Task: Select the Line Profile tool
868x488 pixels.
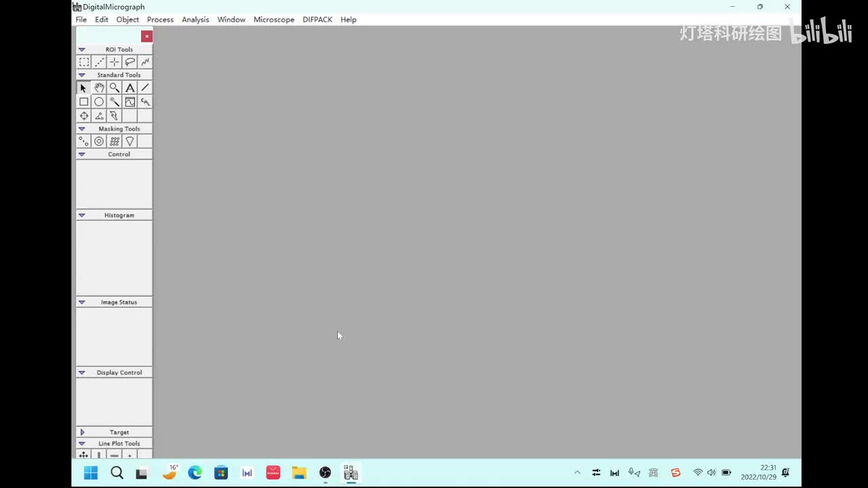Action: [x=130, y=102]
